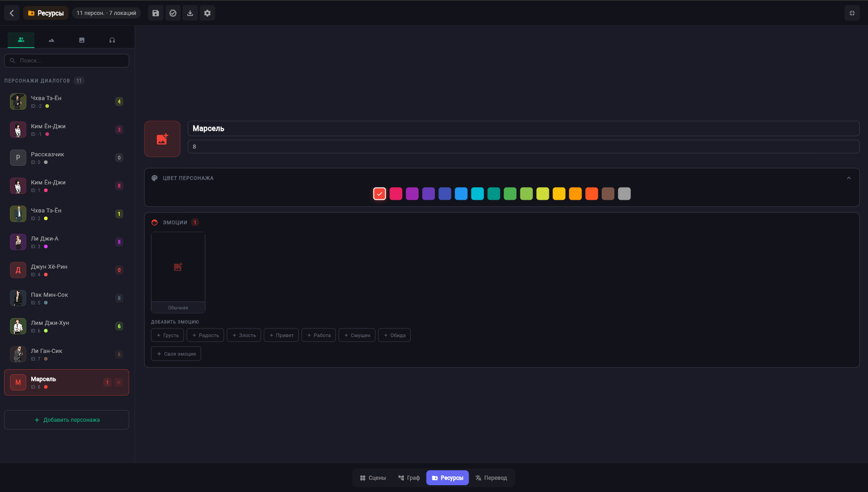The height and width of the screenshot is (492, 868).
Task: Add a custom emotion via Своя эмоция
Action: click(176, 354)
